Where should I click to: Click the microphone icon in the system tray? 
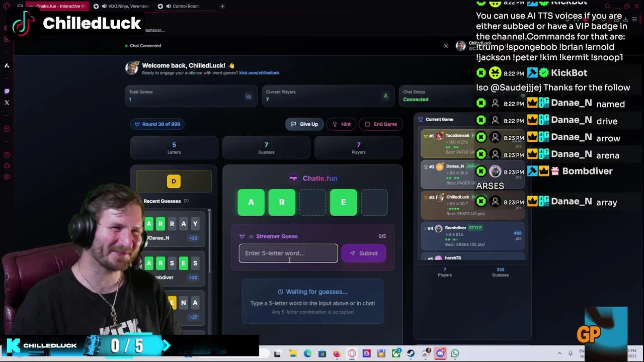570,353
